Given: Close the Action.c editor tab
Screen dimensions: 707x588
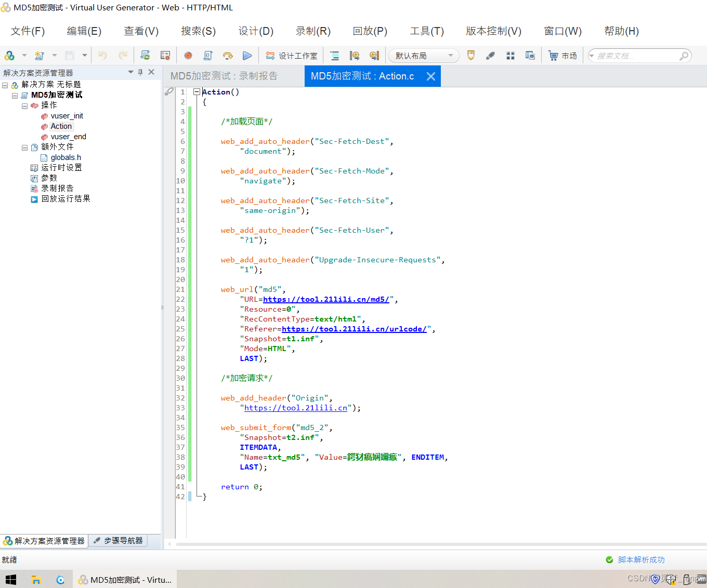Looking at the screenshot, I should (x=431, y=76).
